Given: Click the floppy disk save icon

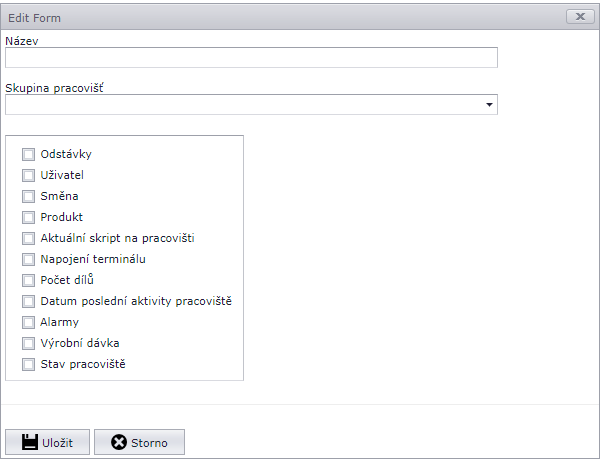Looking at the screenshot, I should [x=30, y=442].
